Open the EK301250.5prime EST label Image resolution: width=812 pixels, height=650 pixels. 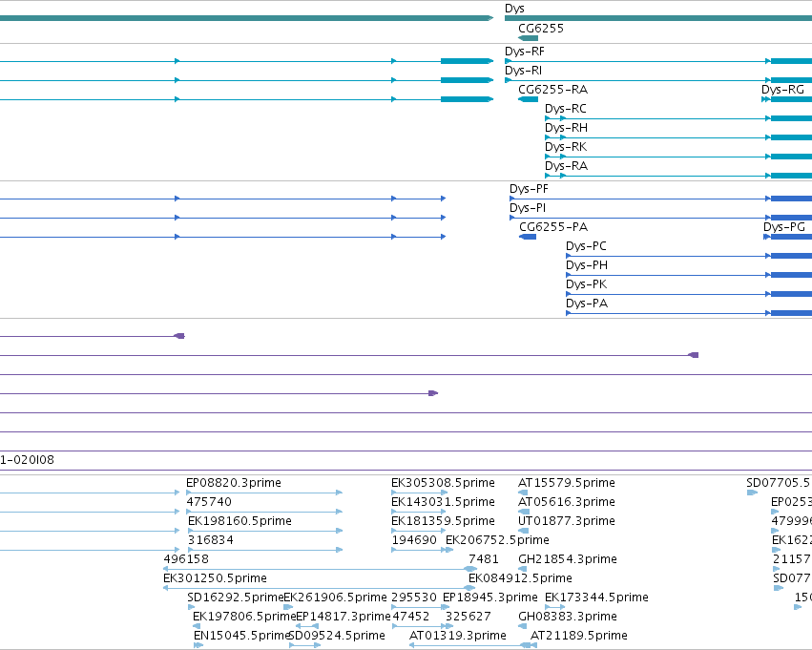coord(215,578)
